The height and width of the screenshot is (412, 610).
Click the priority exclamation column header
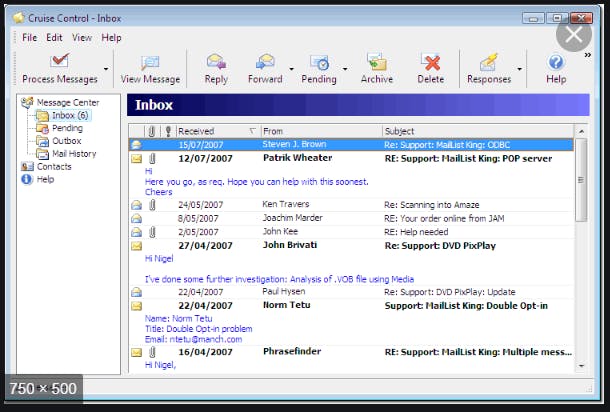(168, 131)
